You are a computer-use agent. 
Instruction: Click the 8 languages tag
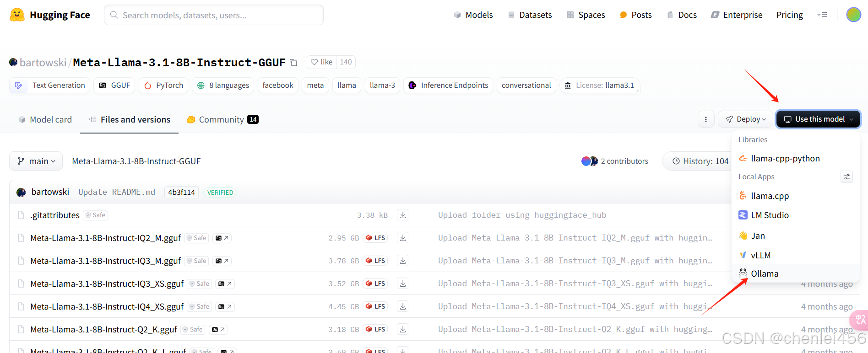pos(223,86)
